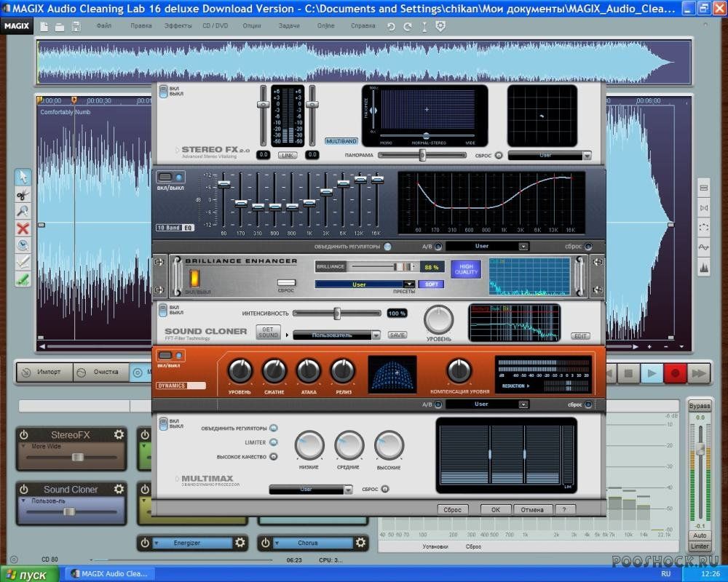Select the magnifier zoom tool
The width and height of the screenshot is (728, 582).
tap(23, 211)
